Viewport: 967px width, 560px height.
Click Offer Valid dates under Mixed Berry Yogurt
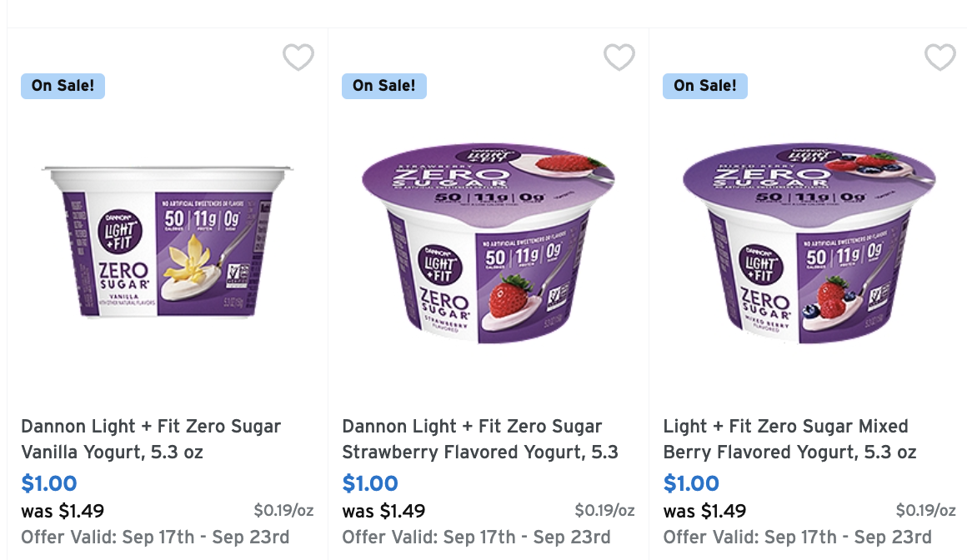click(797, 537)
